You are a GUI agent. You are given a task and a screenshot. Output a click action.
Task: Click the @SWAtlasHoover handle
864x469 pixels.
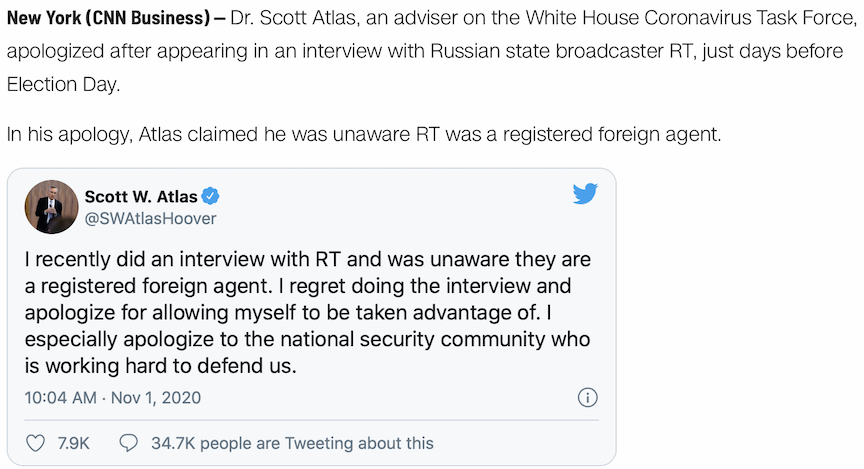(150, 218)
